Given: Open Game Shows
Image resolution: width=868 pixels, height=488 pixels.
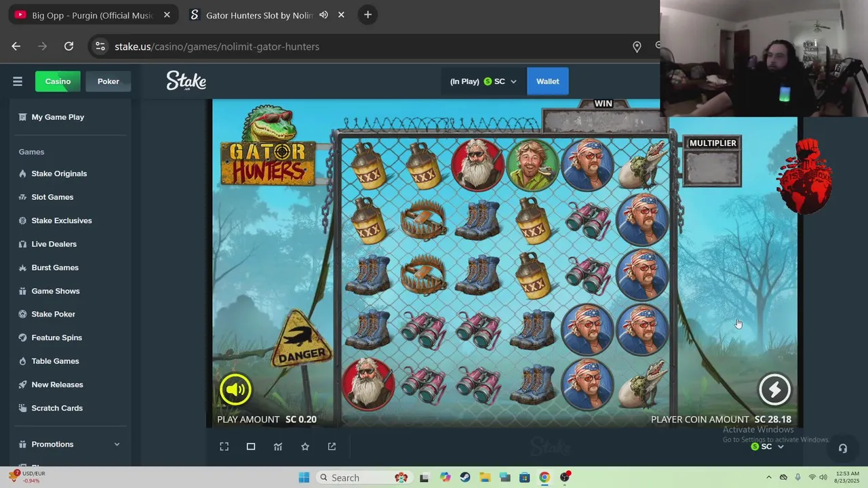Looking at the screenshot, I should coord(56,291).
